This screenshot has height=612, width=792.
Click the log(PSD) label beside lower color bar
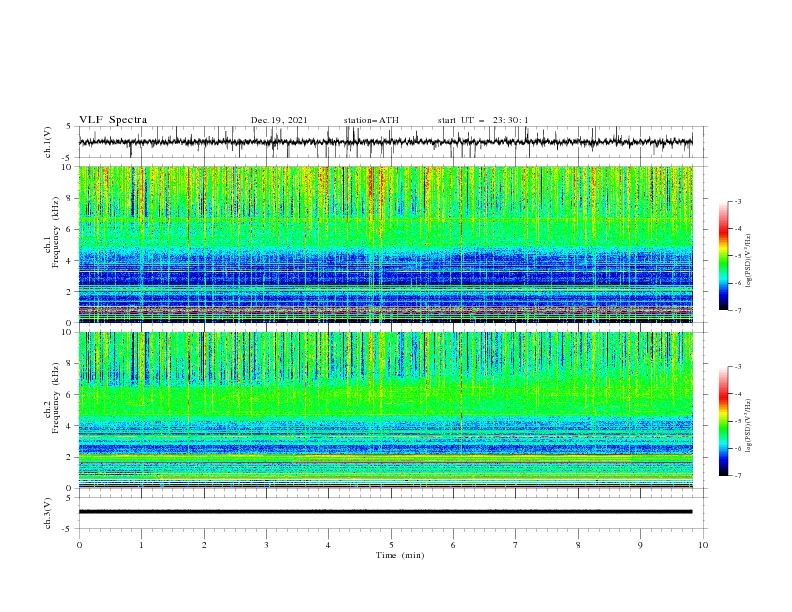tap(749, 425)
